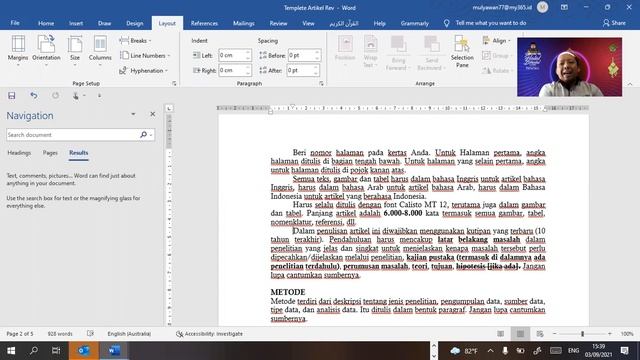Switch to the Pages navigation tab
This screenshot has width=640, height=360.
point(50,153)
